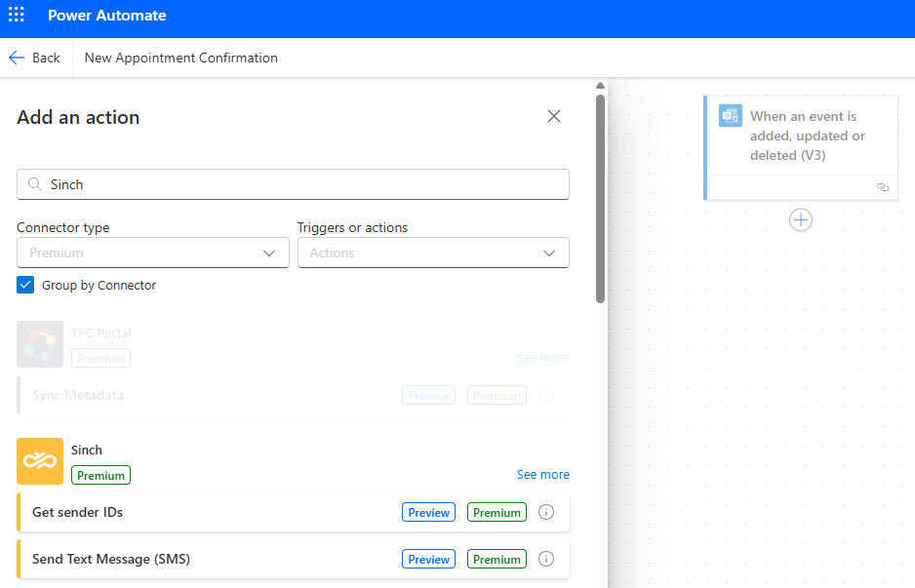
Task: Click See more for Sinch connector
Action: pos(542,474)
